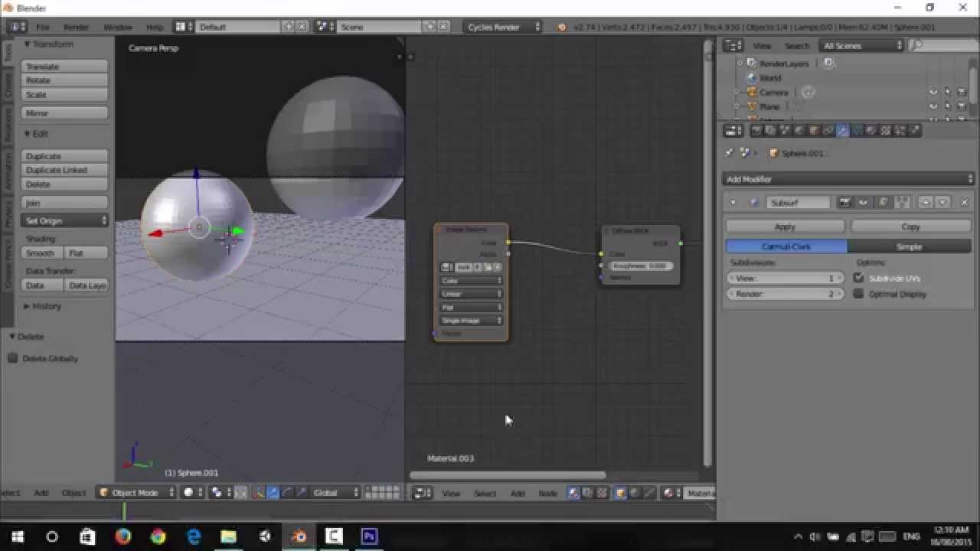Screen dimensions: 980x551
Task: Select the Simple subdivision type
Action: (x=910, y=246)
